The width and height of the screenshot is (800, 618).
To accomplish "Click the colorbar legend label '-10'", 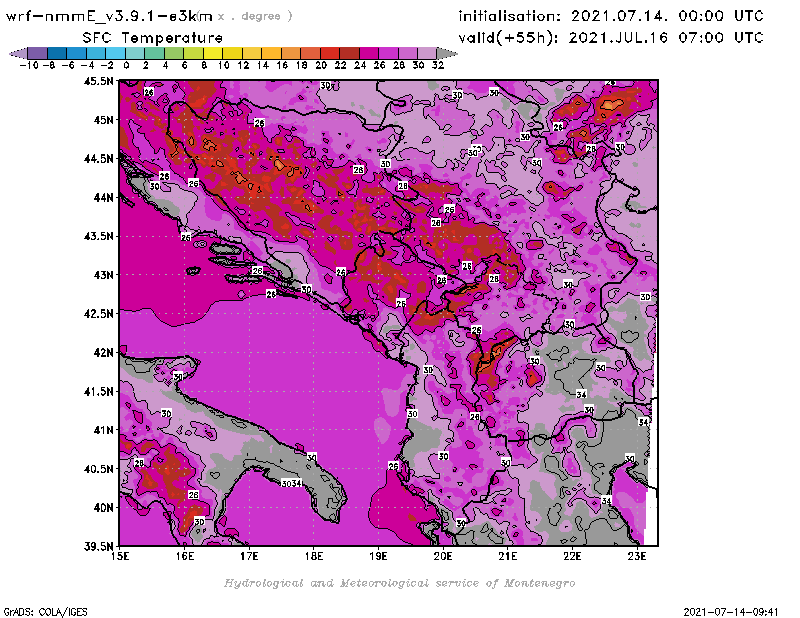I will pos(29,65).
